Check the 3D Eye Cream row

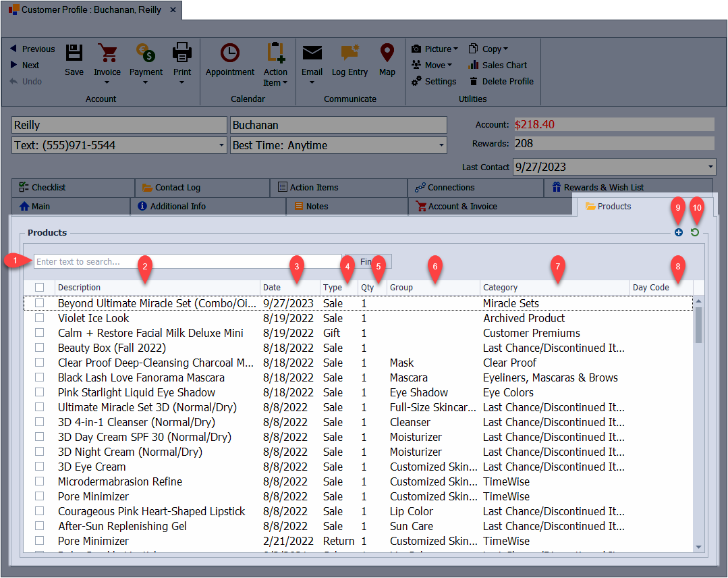tap(39, 467)
